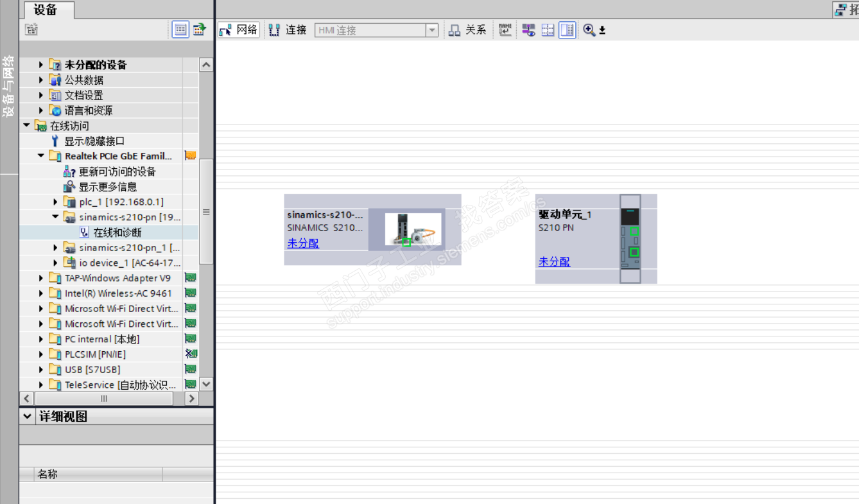The height and width of the screenshot is (504, 859).
Task: Click the table icon with green arrow
Action: click(x=199, y=30)
